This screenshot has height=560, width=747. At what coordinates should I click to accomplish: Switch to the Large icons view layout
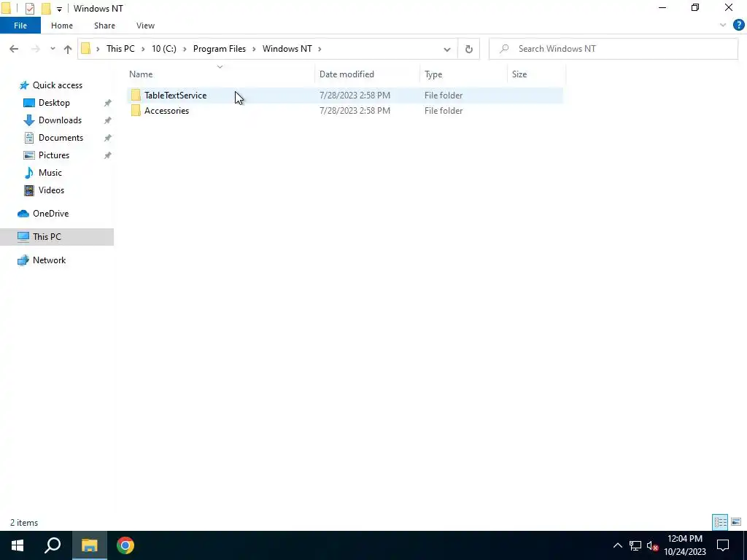tap(736, 522)
